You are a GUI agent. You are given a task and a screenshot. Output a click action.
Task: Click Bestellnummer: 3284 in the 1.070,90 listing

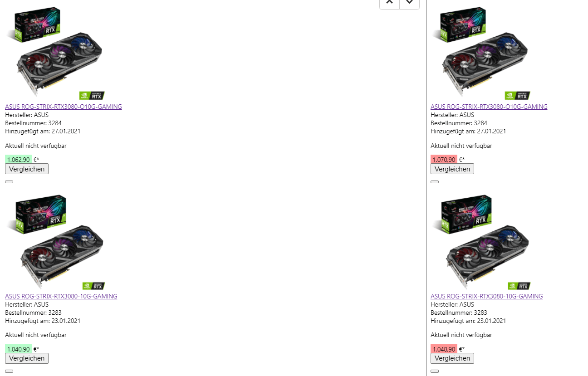coord(459,123)
